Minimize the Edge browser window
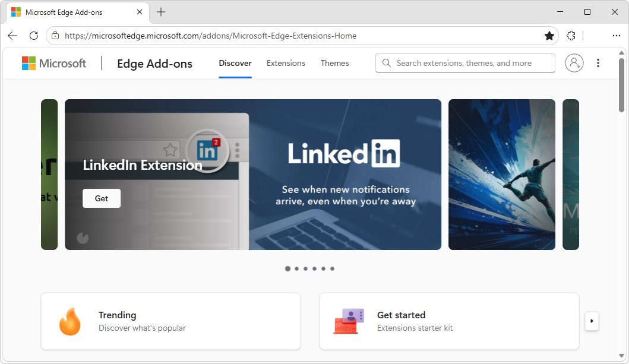 [x=560, y=12]
